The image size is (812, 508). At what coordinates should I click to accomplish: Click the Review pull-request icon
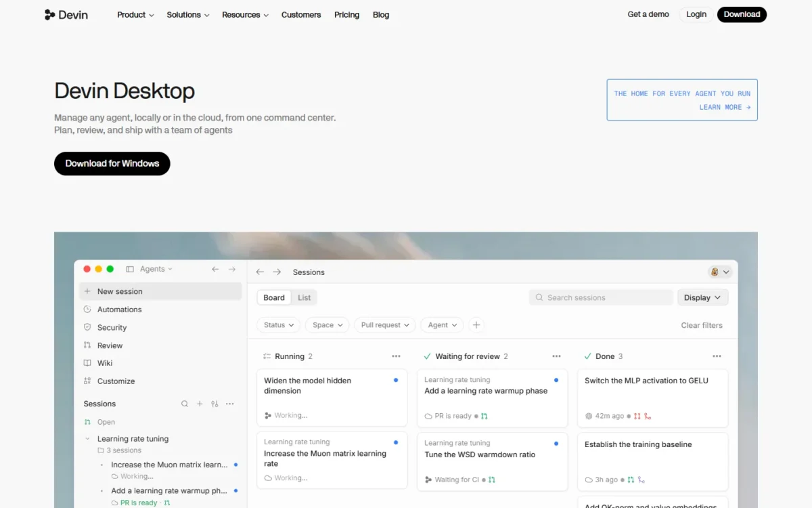point(87,345)
